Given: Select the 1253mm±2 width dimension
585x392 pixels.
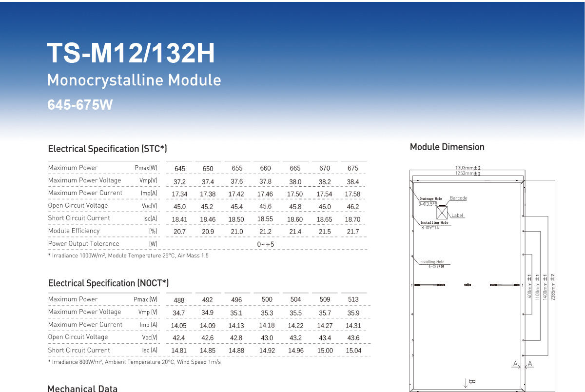Looking at the screenshot, I should point(468,173).
